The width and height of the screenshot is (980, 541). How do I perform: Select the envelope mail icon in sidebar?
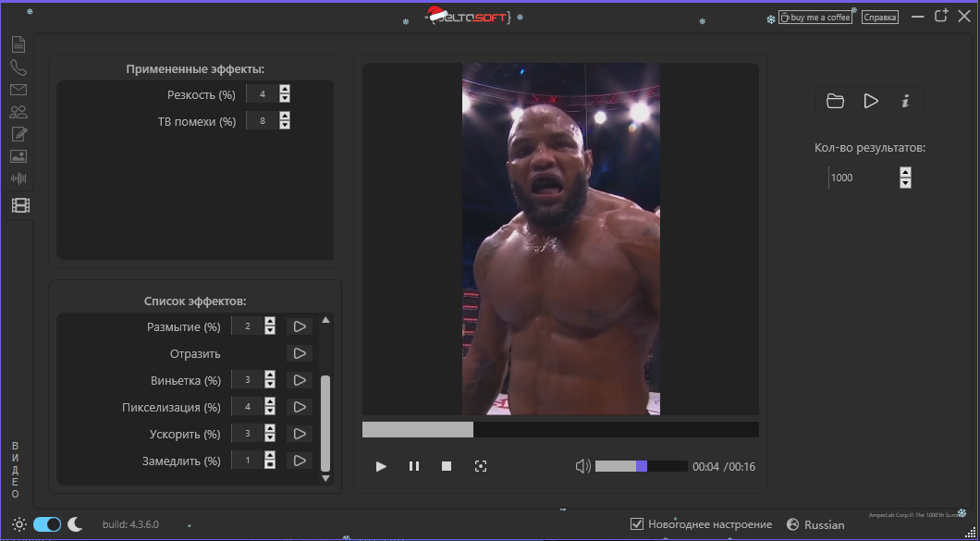18,90
